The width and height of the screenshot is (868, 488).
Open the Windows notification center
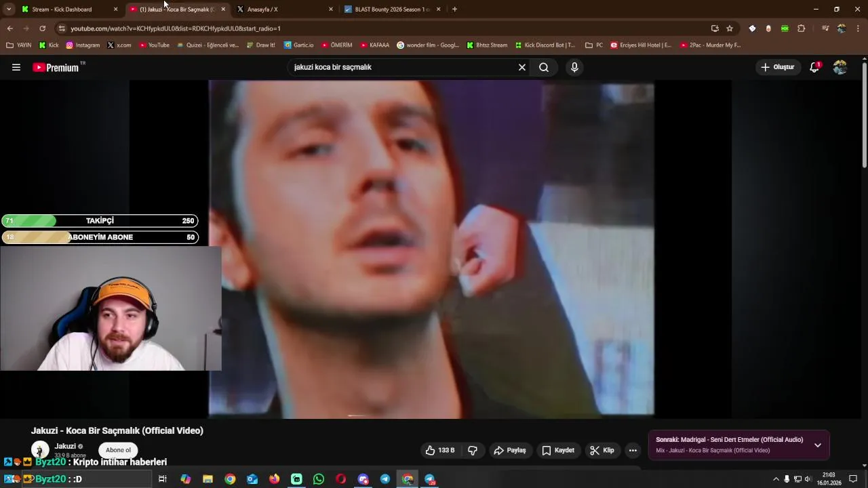point(853,479)
